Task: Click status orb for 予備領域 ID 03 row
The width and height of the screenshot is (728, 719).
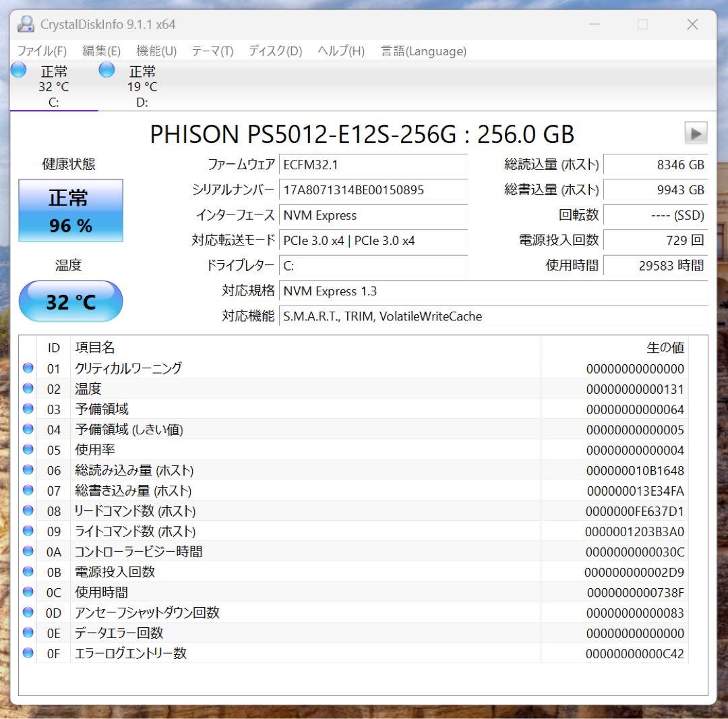Action: point(28,409)
